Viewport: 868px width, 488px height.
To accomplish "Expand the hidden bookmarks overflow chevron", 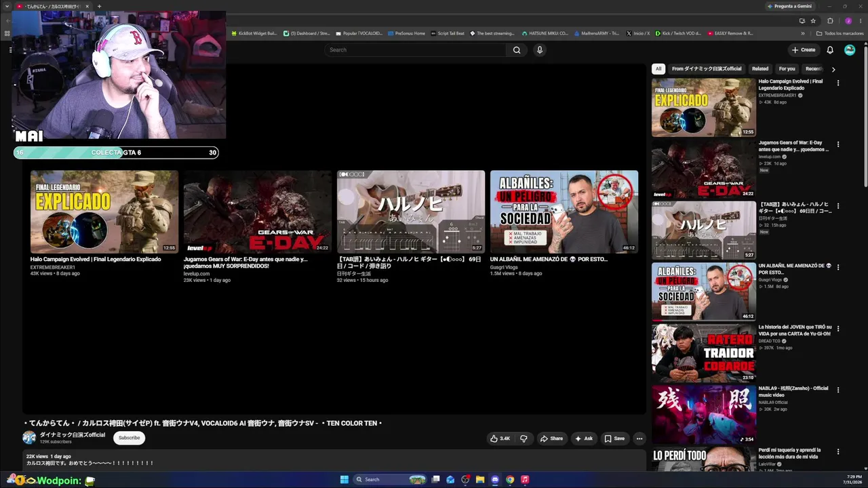I will (803, 33).
